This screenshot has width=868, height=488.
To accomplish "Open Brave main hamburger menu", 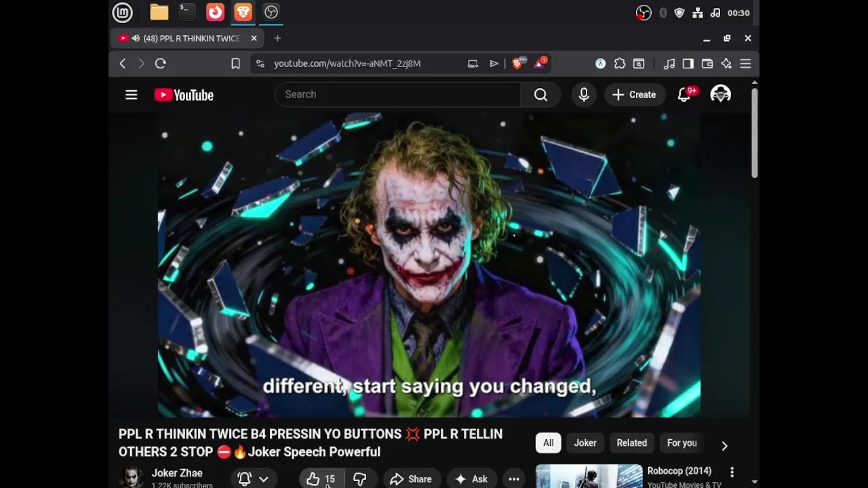I will 745,64.
